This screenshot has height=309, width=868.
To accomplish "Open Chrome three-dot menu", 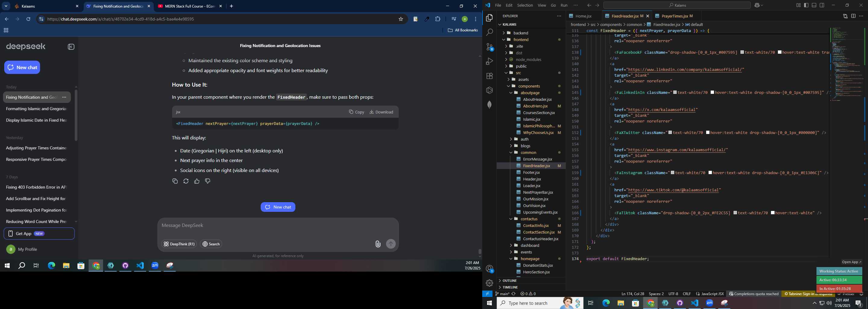I will [x=476, y=19].
